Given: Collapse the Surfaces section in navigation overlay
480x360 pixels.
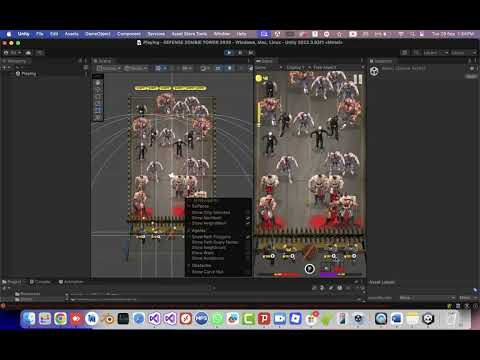Looking at the screenshot, I should (189, 206).
